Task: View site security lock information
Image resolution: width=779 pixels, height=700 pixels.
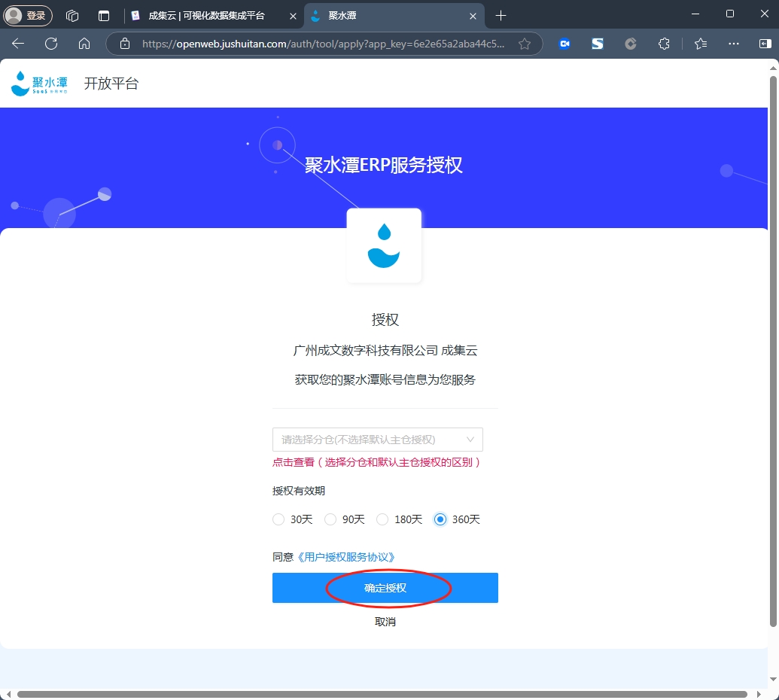Action: pos(125,44)
